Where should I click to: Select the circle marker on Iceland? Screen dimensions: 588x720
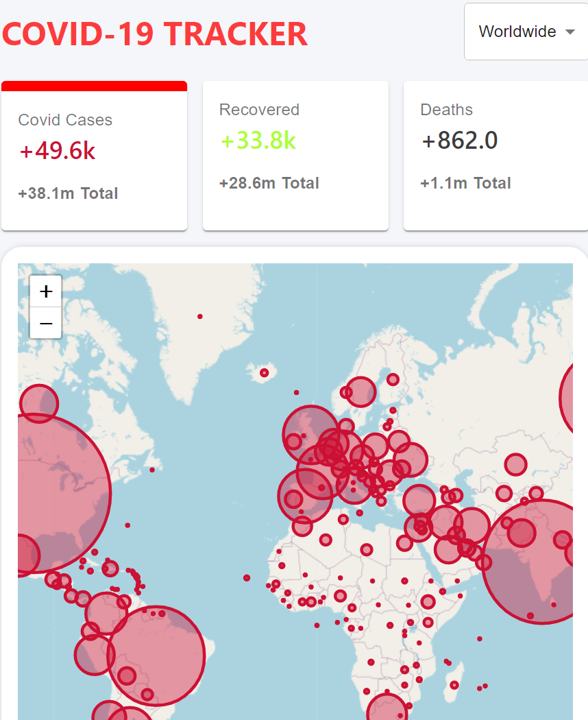pyautogui.click(x=265, y=373)
